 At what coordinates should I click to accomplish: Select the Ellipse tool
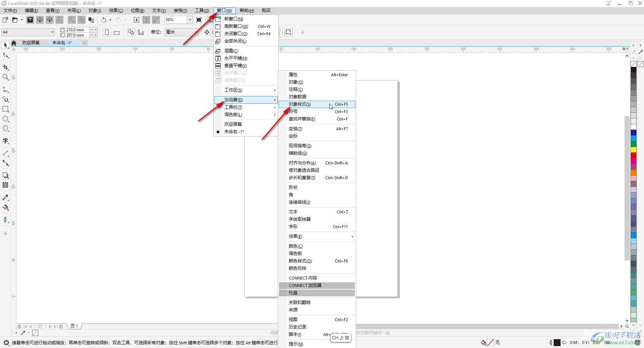5,119
